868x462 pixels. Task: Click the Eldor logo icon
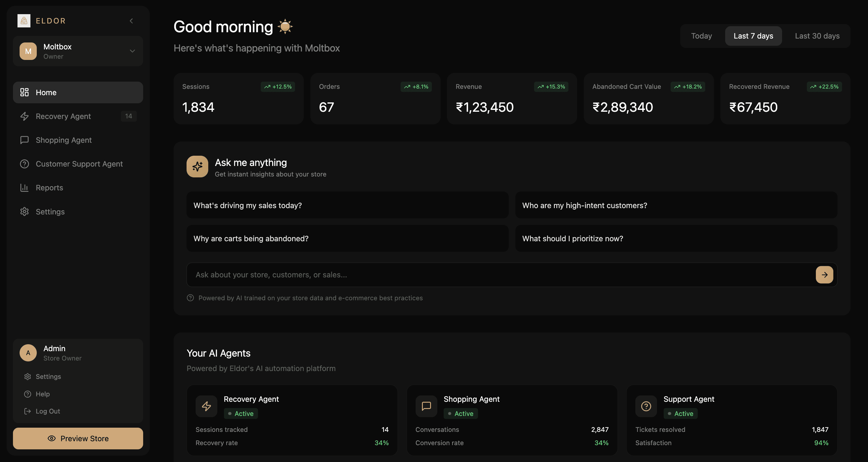pyautogui.click(x=24, y=21)
